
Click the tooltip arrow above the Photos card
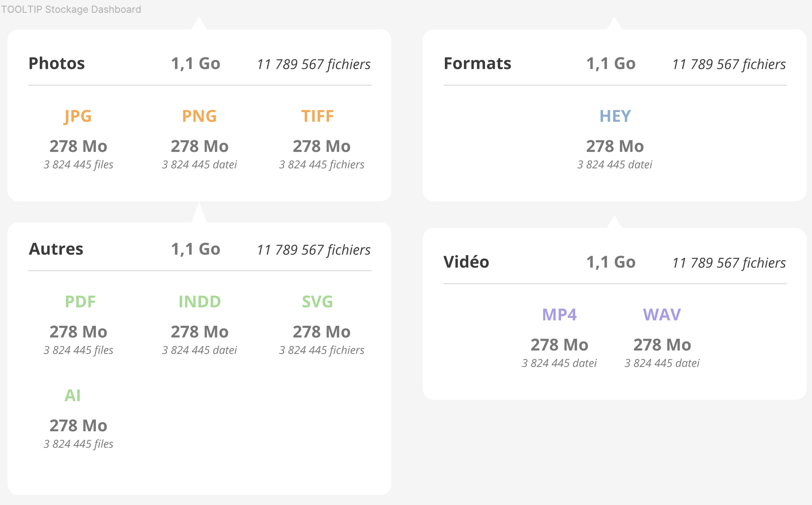pyautogui.click(x=199, y=23)
